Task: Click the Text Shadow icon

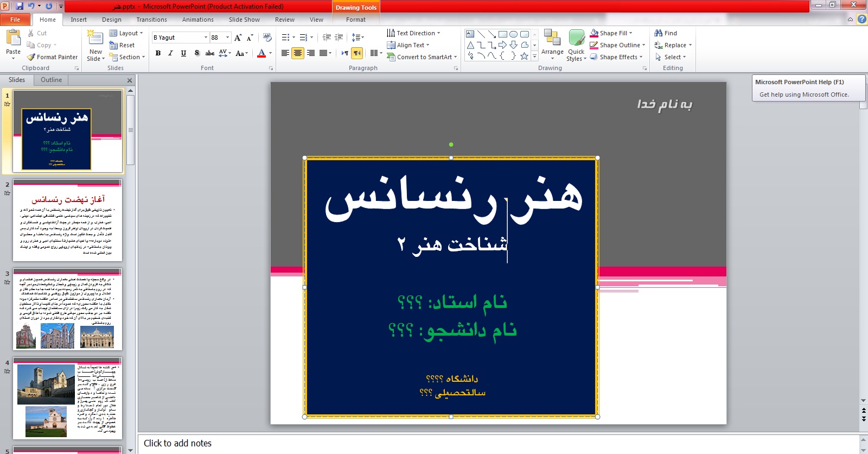Action: 196,53
